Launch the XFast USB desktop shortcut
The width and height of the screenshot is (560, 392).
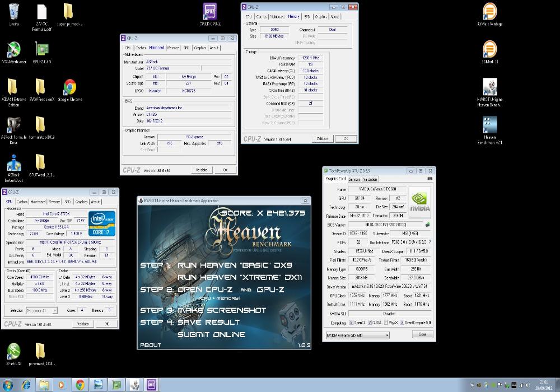click(x=13, y=354)
